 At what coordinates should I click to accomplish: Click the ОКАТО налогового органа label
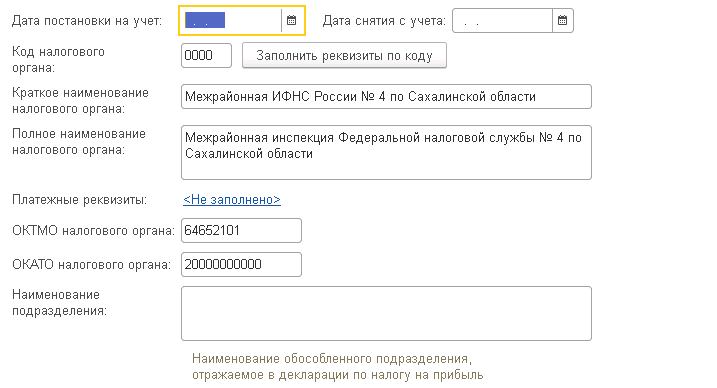[91, 264]
